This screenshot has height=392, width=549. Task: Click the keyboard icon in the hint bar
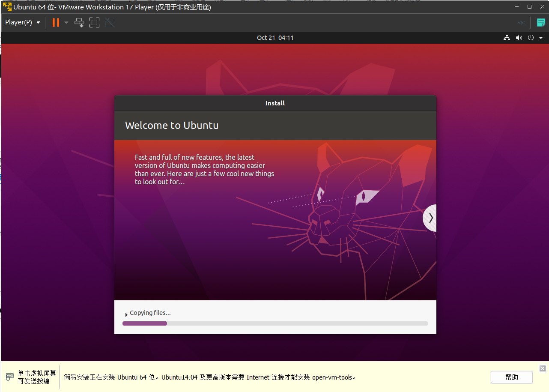[x=10, y=377]
